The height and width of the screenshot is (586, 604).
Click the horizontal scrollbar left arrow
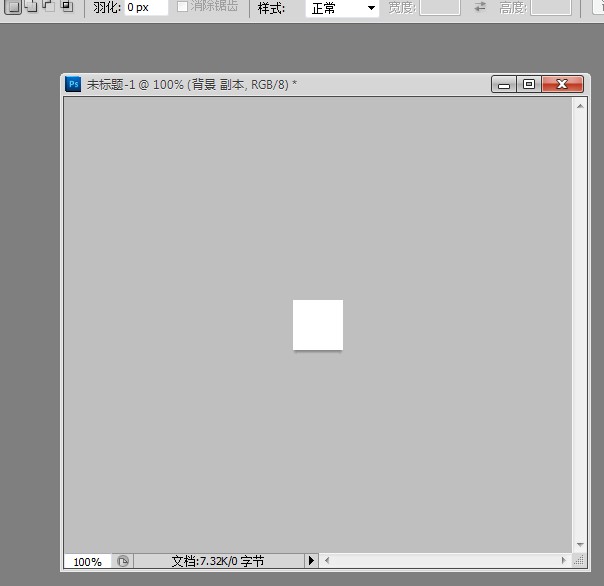click(327, 561)
